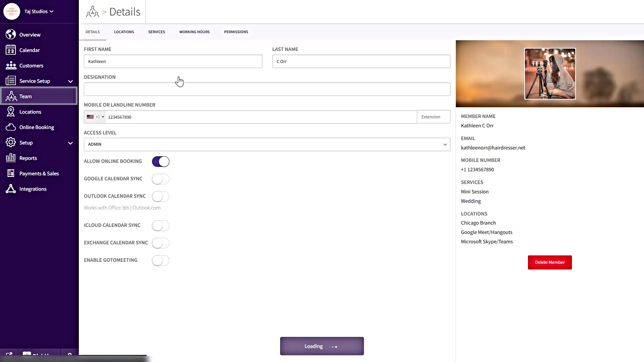Image resolution: width=644 pixels, height=362 pixels.
Task: Open Payments & Sales receipt icon
Action: pos(11,173)
